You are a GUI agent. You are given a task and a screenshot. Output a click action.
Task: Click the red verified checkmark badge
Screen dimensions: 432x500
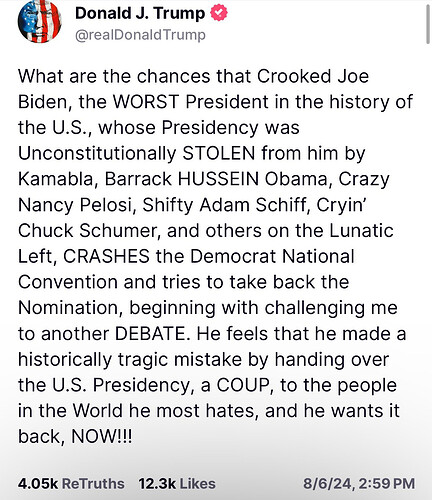click(x=219, y=13)
